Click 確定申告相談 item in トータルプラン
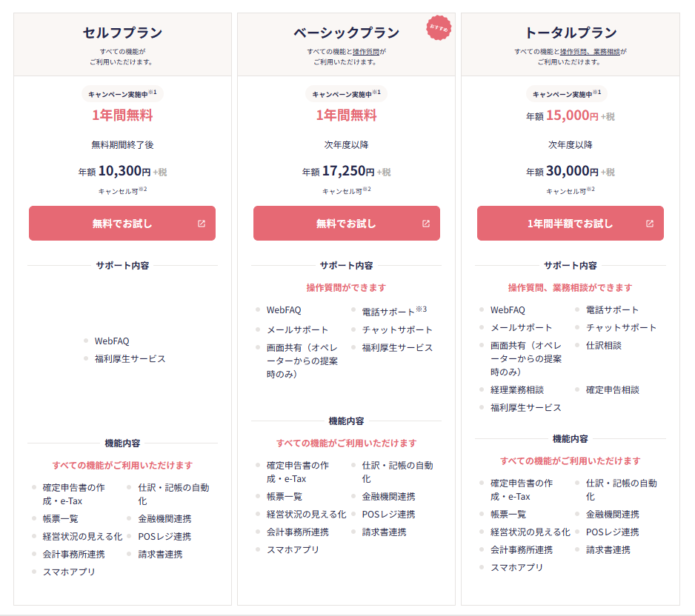Viewport: 695px width, 616px height. pos(613,390)
